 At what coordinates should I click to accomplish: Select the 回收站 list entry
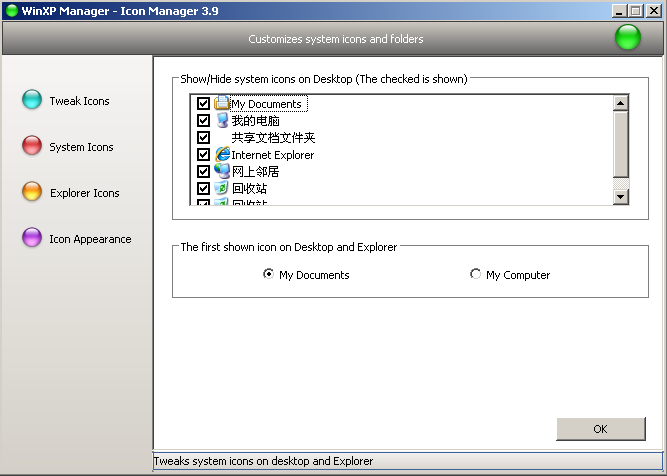(249, 188)
